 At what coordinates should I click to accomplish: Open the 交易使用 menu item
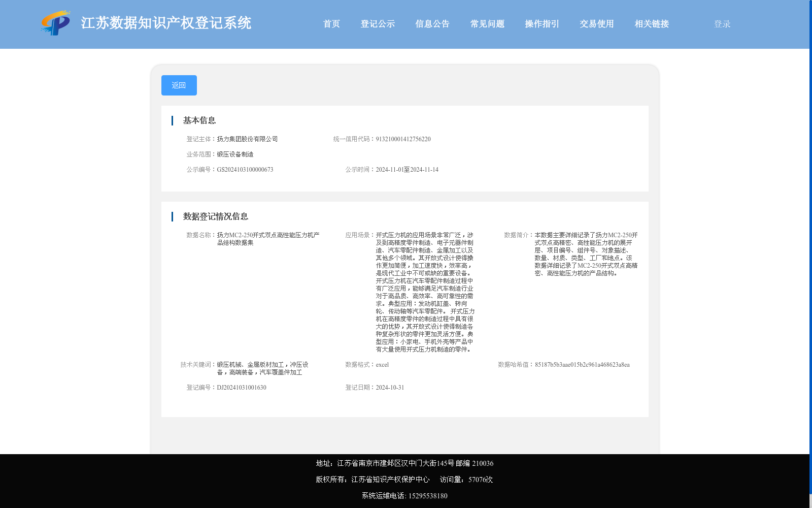[597, 24]
